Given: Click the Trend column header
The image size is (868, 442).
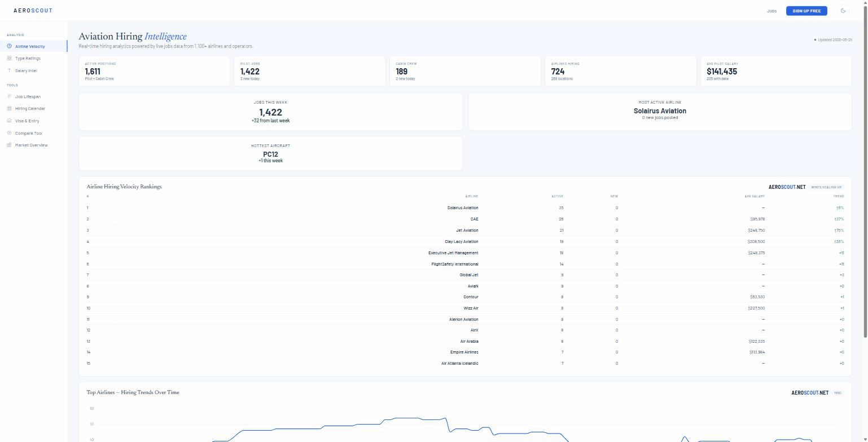Looking at the screenshot, I should point(839,196).
